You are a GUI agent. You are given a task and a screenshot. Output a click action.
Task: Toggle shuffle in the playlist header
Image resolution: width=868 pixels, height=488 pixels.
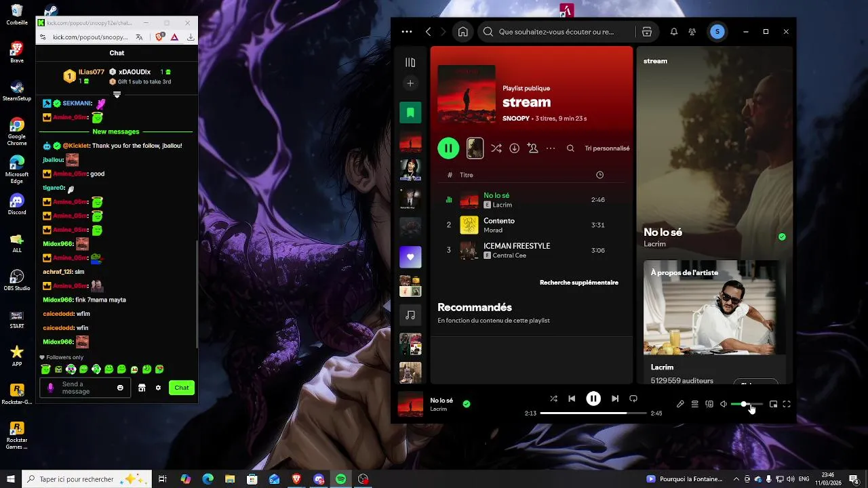coord(496,148)
